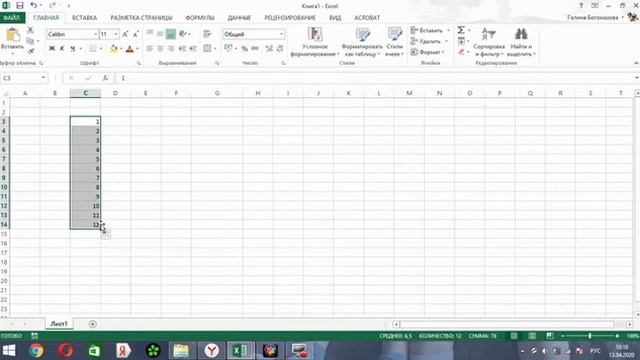
Task: Click the Paste clipboard icon
Action: point(12,36)
